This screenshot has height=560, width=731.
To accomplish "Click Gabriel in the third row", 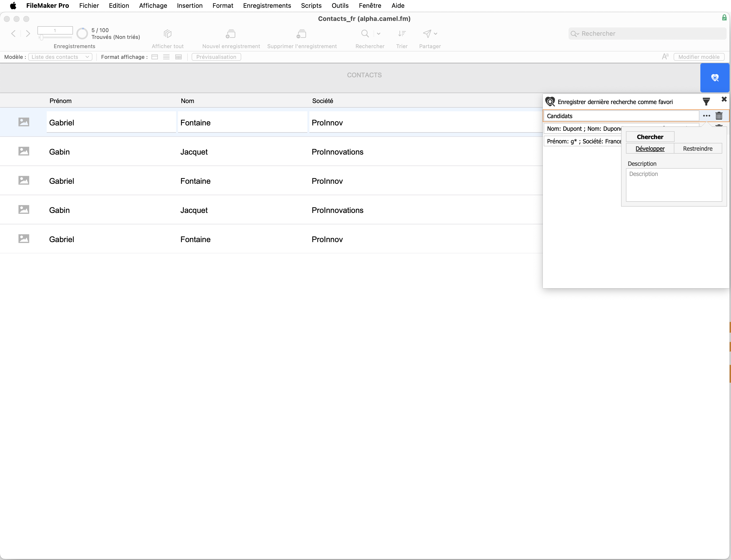I will coord(62,181).
